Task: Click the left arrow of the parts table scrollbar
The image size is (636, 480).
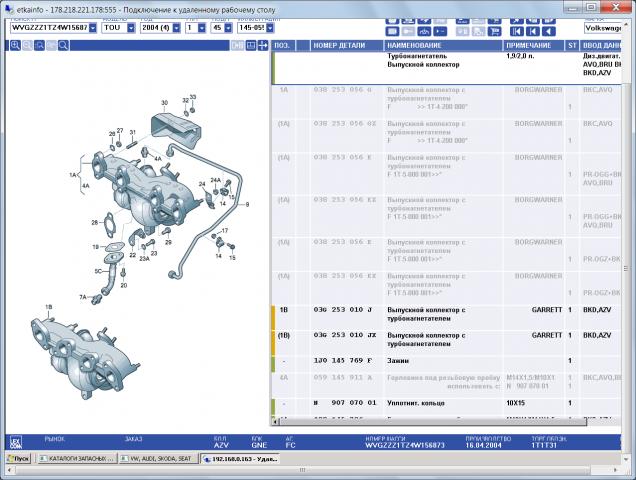Action: pyautogui.click(x=275, y=422)
